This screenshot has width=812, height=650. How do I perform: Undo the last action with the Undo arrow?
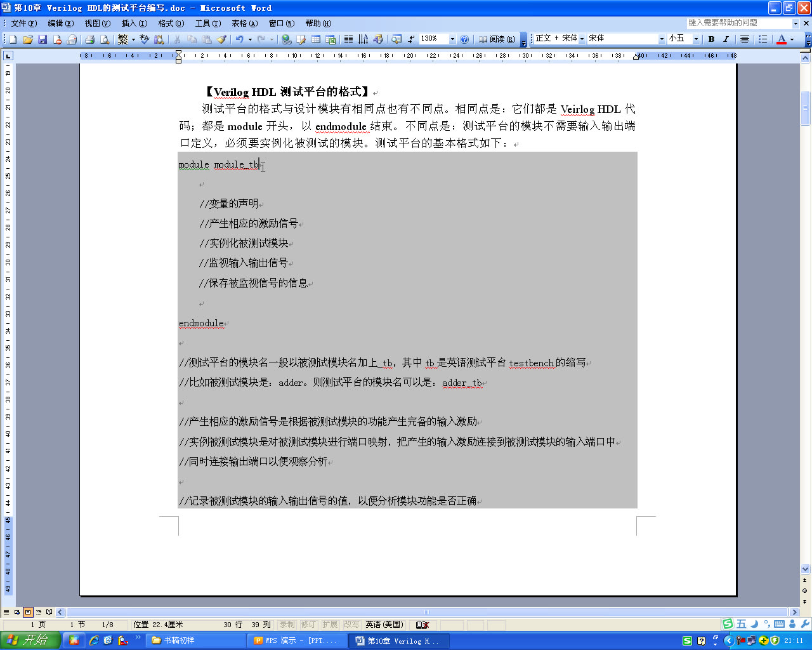point(239,39)
